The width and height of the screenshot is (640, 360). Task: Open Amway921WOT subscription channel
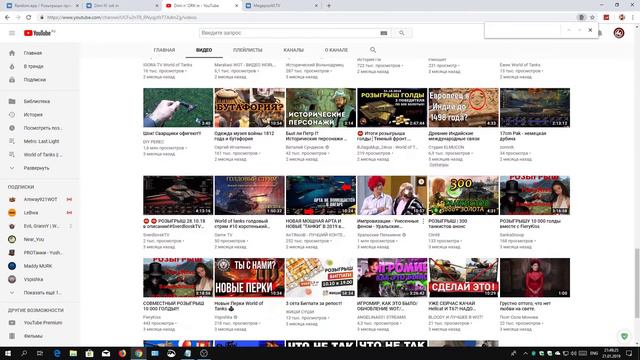click(x=40, y=200)
